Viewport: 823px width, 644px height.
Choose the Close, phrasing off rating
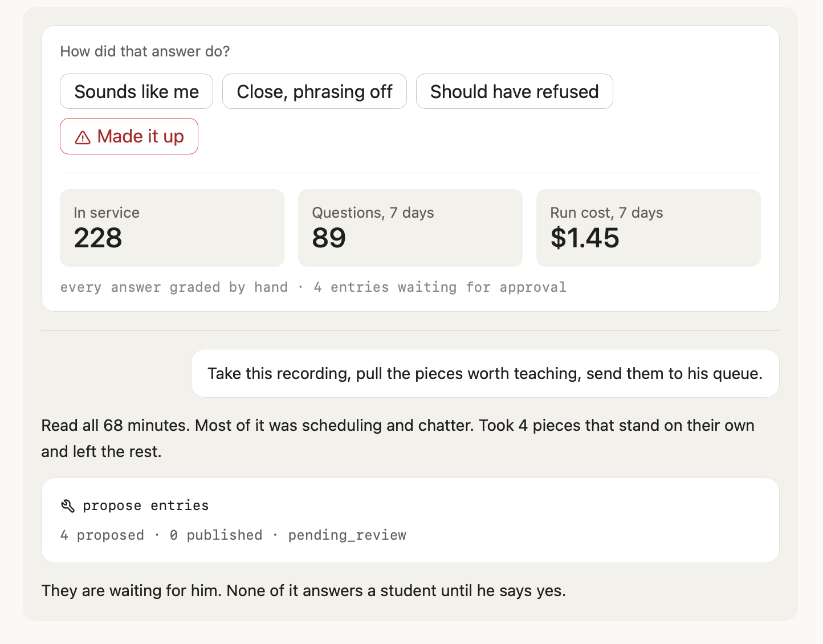pos(315,91)
